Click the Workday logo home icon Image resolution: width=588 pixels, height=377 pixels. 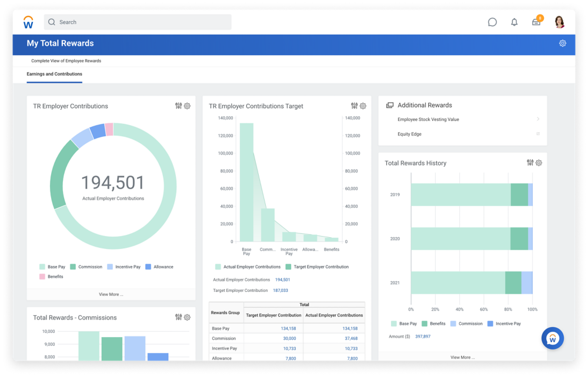point(28,22)
